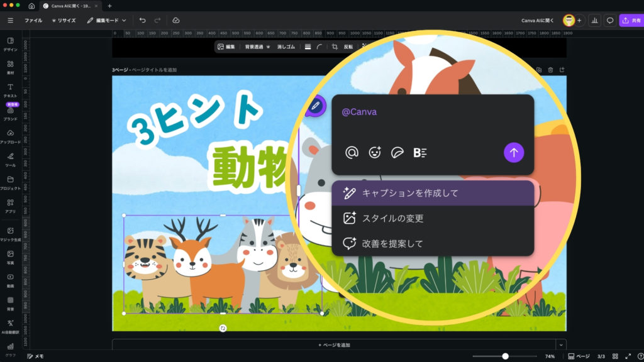
Task: Open the hamburger main menu
Action: tap(10, 20)
